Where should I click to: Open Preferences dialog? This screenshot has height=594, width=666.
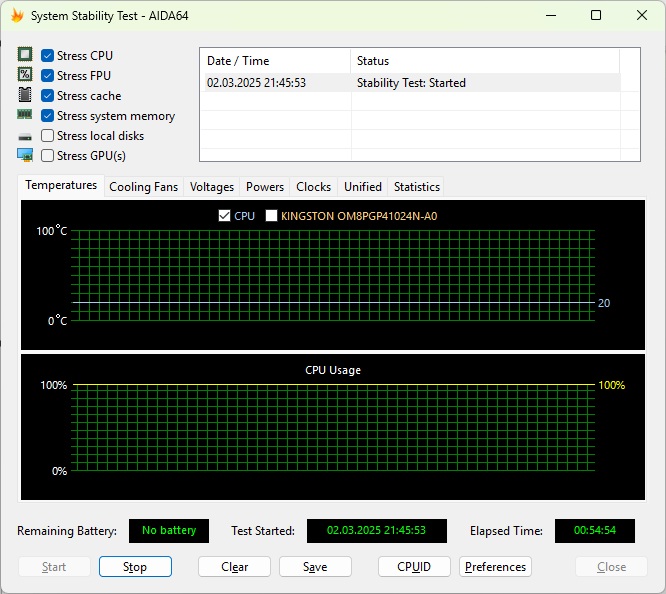pyautogui.click(x=495, y=567)
